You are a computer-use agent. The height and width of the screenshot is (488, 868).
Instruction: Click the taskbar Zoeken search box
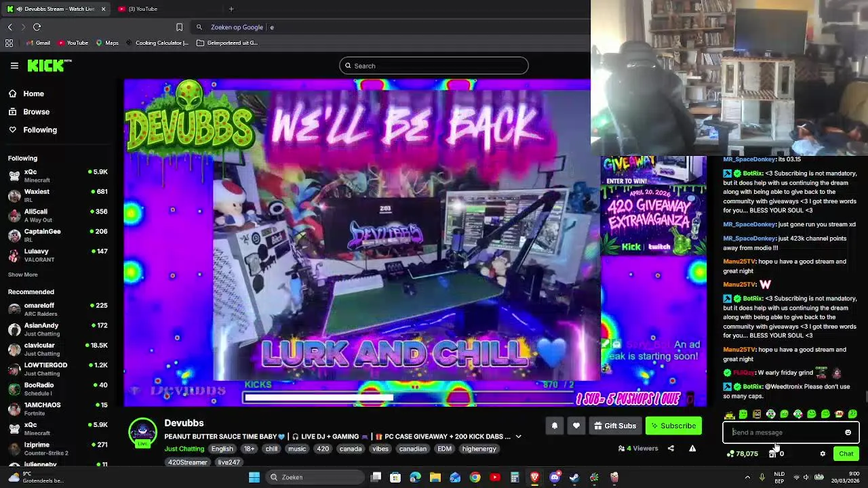coord(314,477)
